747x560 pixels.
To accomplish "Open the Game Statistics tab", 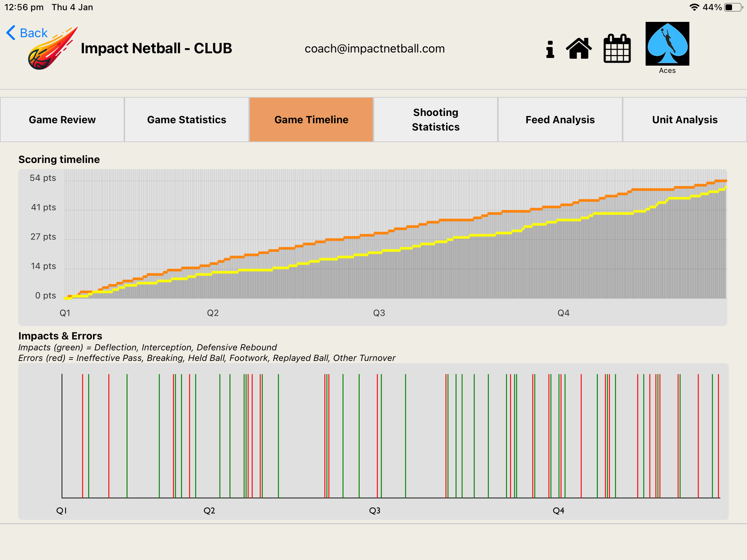I will click(187, 119).
